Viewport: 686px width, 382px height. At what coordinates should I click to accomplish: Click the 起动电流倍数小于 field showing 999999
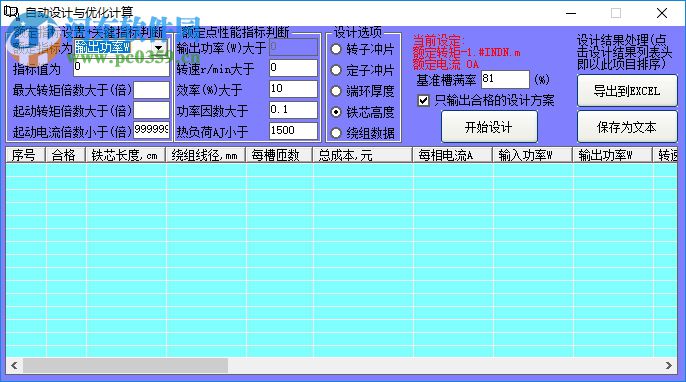[x=151, y=130]
